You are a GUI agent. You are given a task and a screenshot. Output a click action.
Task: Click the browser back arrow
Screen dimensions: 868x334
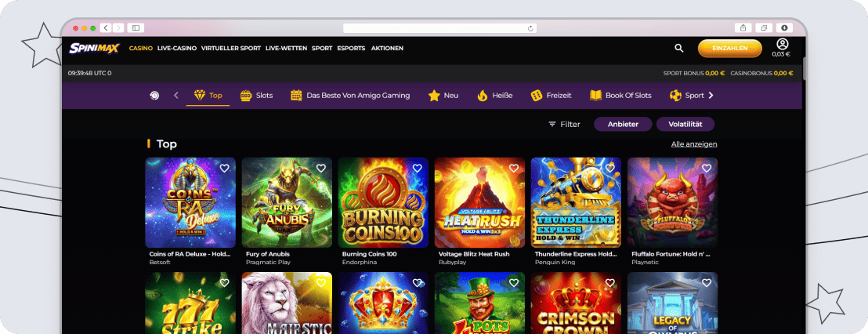(106, 27)
